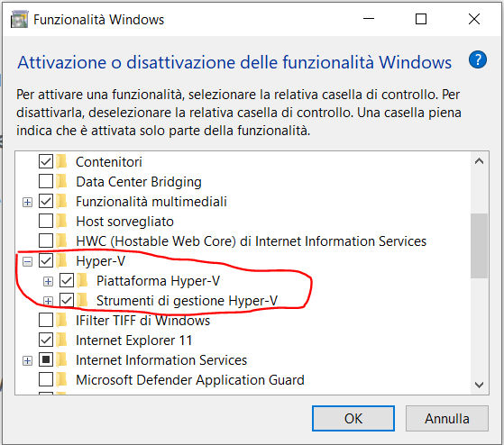
Task: Disable the Strumenti di gestione Hyper-V checkbox
Action: [67, 301]
